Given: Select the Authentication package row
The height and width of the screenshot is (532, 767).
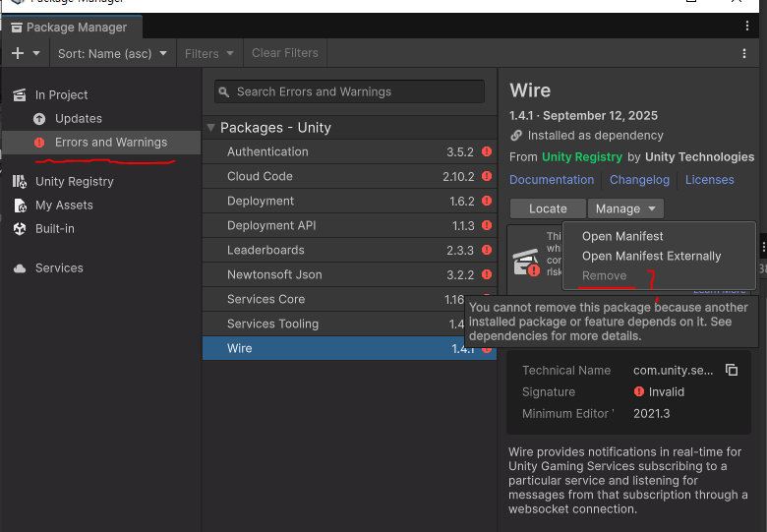Looking at the screenshot, I should pyautogui.click(x=349, y=151).
